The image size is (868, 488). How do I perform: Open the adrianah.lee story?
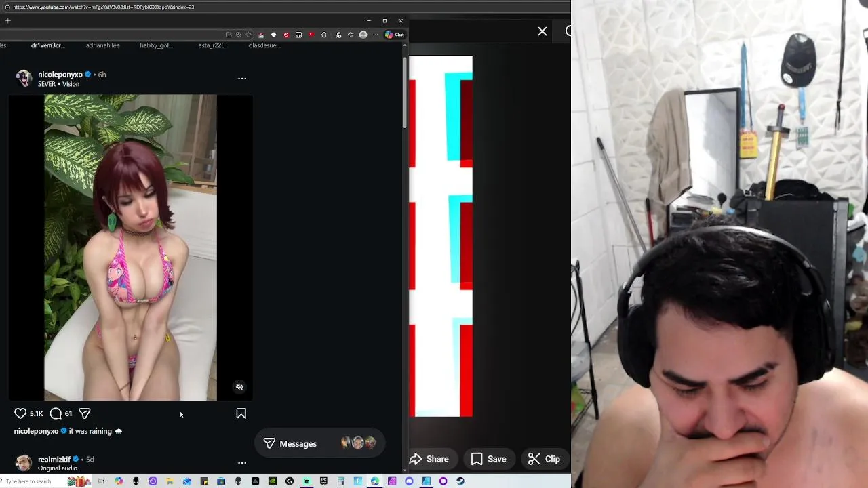point(103,45)
